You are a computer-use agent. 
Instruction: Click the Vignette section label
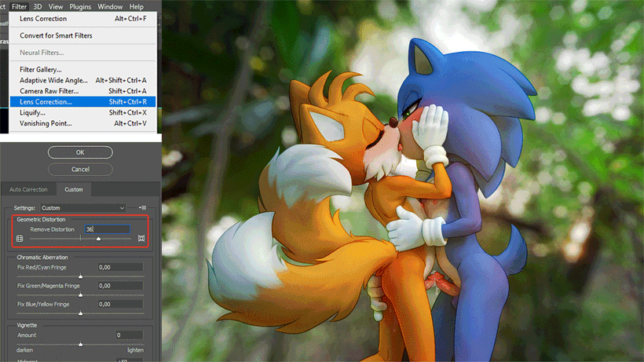[x=27, y=325]
